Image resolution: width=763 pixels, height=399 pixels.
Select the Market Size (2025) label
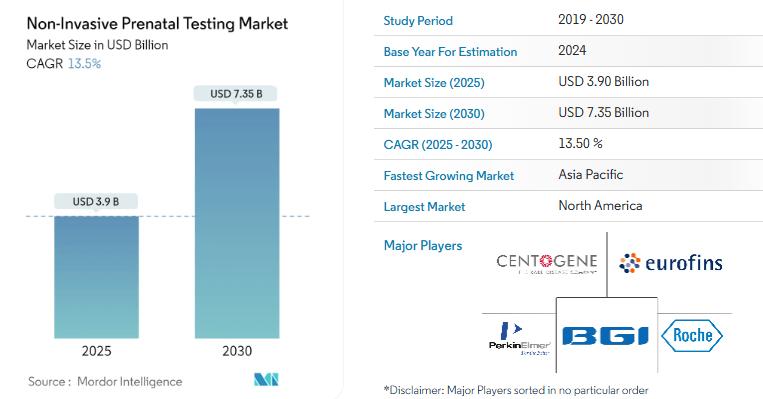(434, 83)
